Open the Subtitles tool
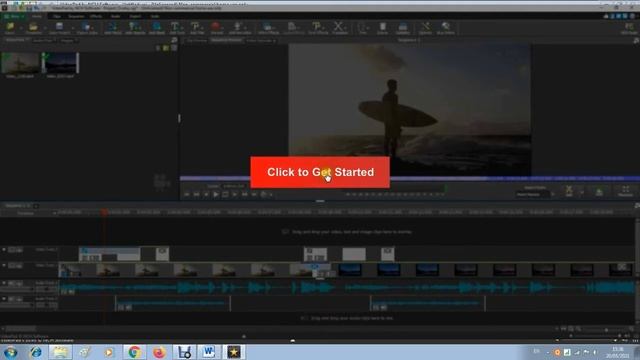Screen dimensions: 640x360 coord(402,28)
